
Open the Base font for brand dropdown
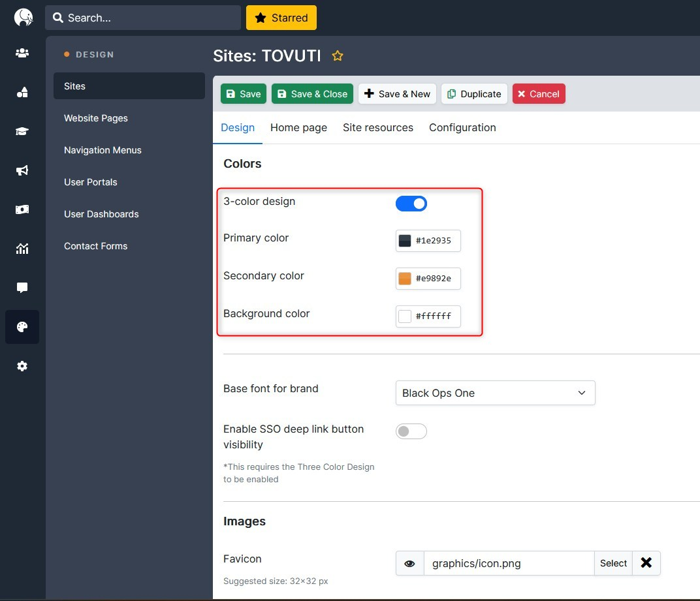coord(495,393)
